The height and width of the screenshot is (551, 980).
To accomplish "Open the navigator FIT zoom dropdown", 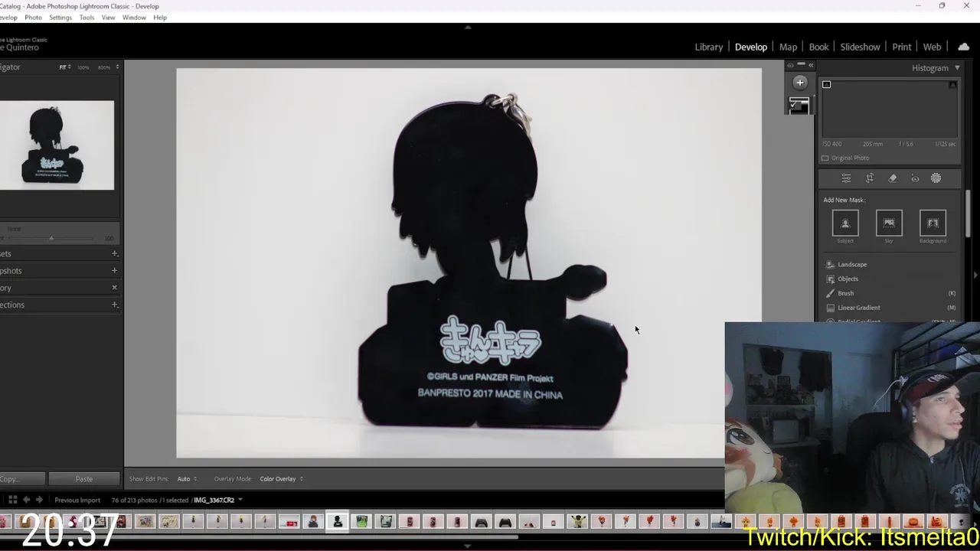I will point(65,67).
